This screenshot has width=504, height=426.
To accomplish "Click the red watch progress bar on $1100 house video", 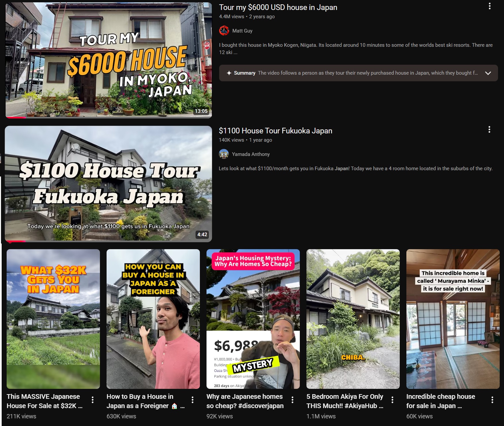I will 15,241.
